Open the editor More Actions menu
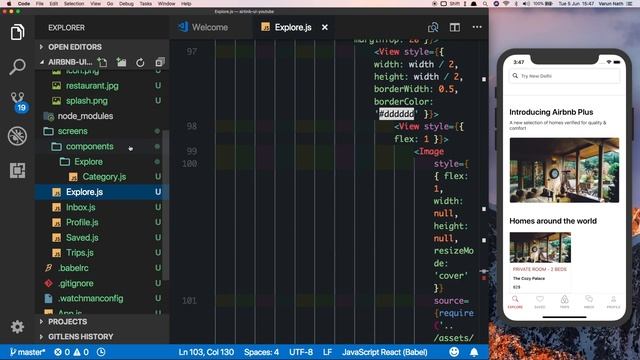Screen dimensions: 640x360 477,27
